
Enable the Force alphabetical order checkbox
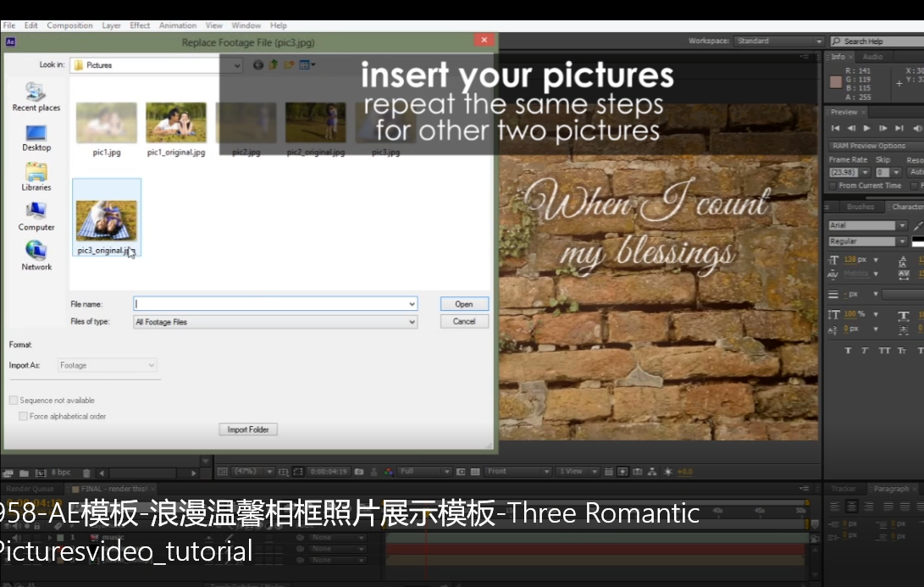click(24, 417)
